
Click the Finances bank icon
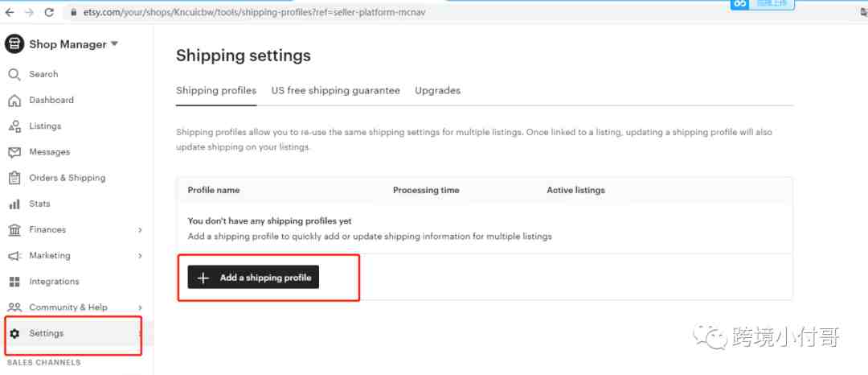click(x=14, y=230)
